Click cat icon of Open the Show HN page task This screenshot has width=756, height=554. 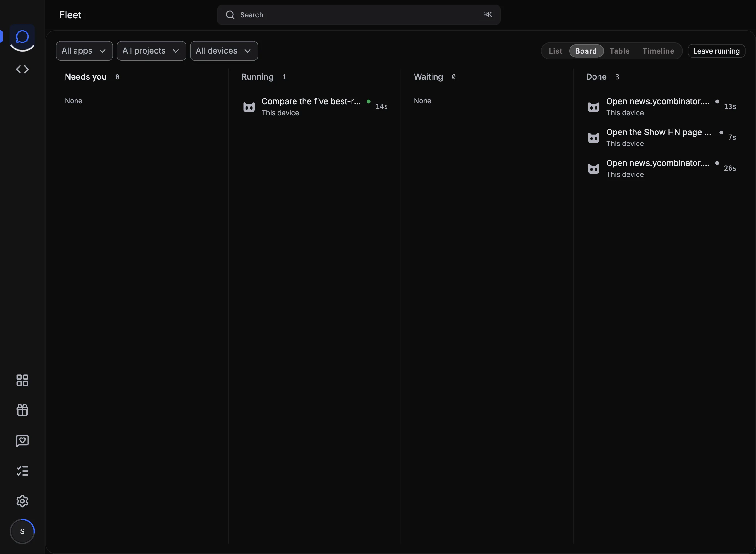point(593,138)
